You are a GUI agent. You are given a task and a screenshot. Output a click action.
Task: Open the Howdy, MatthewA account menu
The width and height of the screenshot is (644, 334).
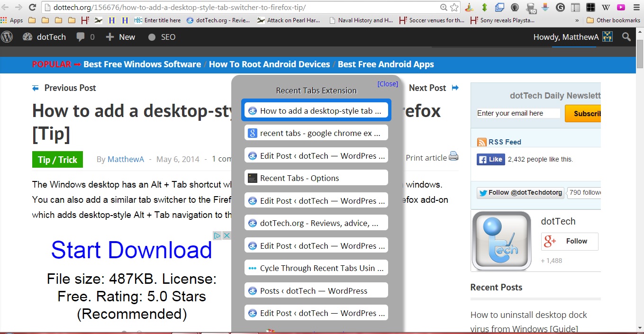[x=573, y=37]
